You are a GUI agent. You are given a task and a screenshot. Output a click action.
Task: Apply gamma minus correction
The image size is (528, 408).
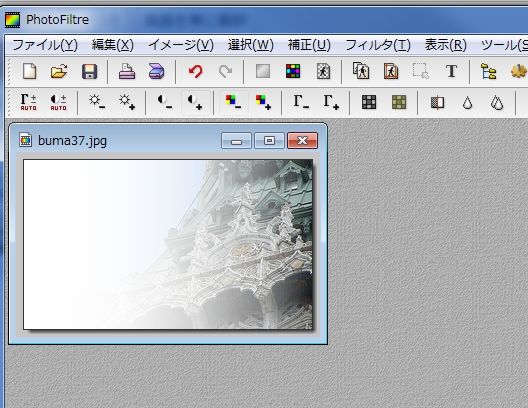point(301,102)
